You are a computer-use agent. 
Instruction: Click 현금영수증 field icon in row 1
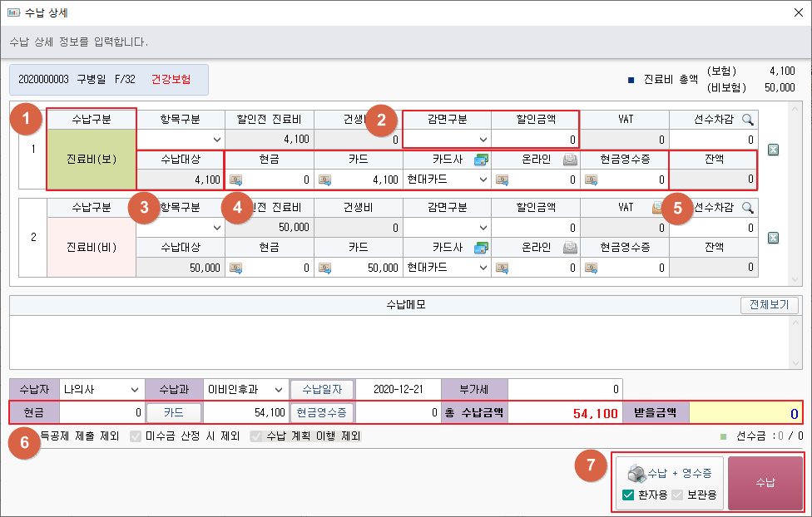tap(591, 179)
